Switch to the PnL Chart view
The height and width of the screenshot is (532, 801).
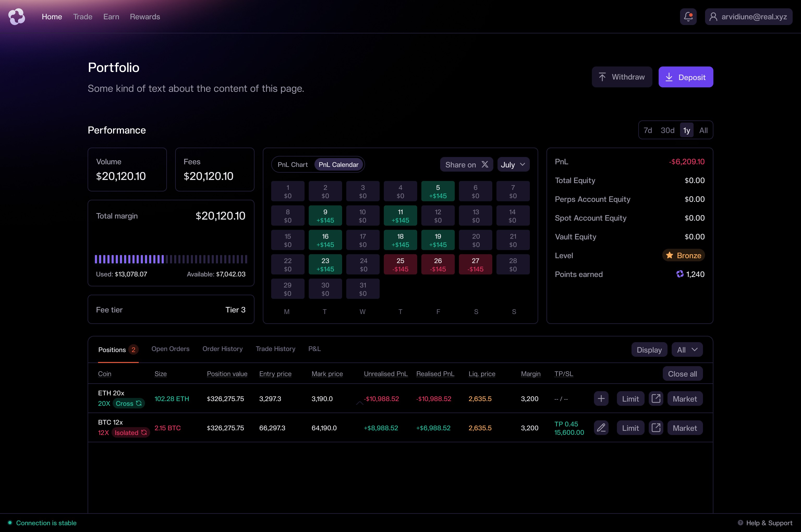(x=293, y=165)
